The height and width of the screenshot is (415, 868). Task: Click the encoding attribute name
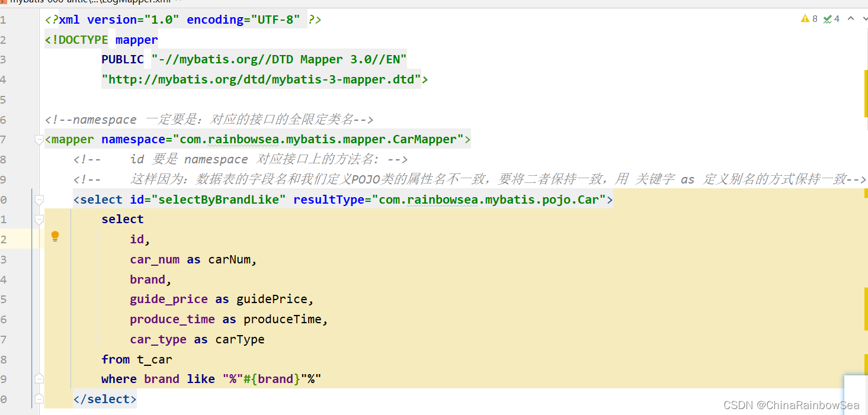[x=215, y=20]
